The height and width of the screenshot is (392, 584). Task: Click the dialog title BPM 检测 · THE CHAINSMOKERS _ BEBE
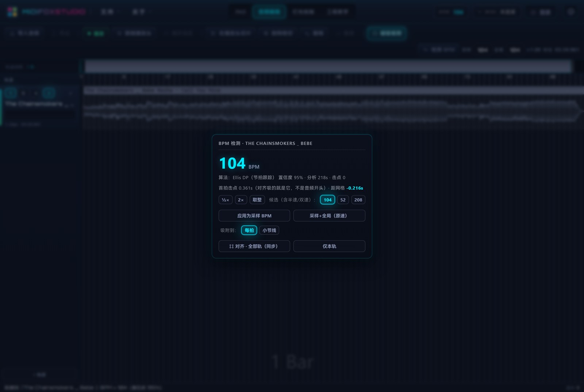[x=265, y=143]
